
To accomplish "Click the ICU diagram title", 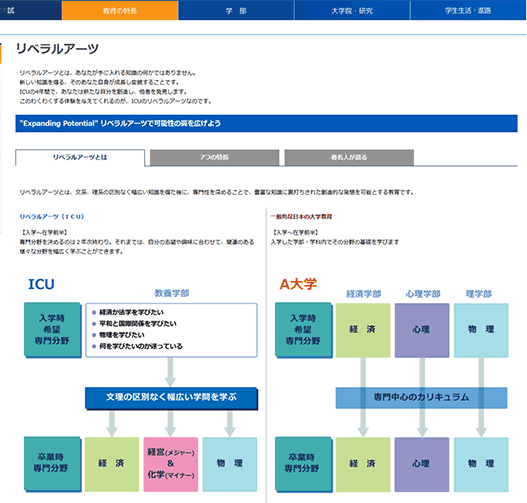I will 41,284.
